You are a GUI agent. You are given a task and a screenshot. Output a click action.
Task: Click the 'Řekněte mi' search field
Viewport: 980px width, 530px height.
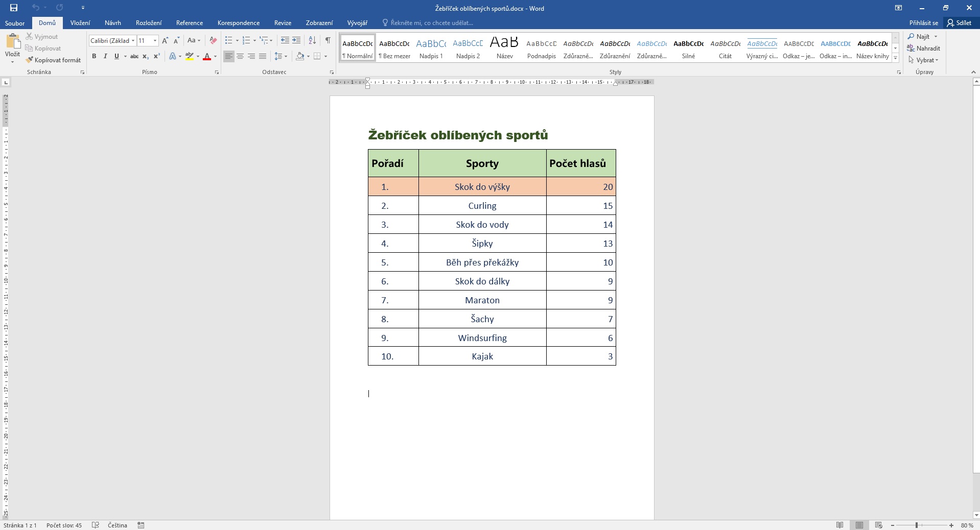[x=431, y=23]
